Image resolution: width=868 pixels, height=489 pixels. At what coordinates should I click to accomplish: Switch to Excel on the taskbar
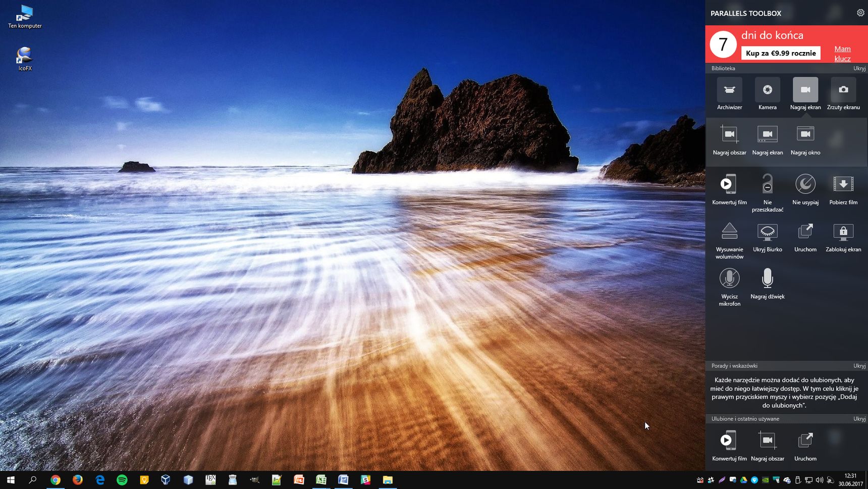click(321, 480)
